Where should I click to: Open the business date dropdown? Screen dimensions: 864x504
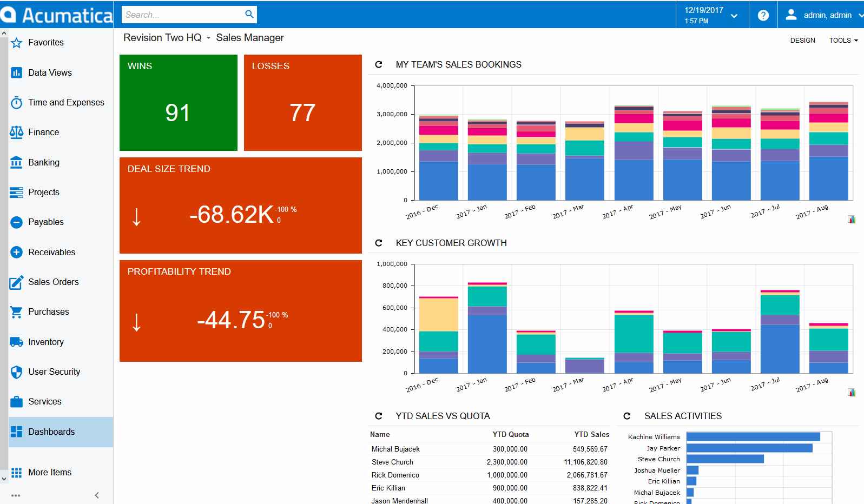[711, 15]
